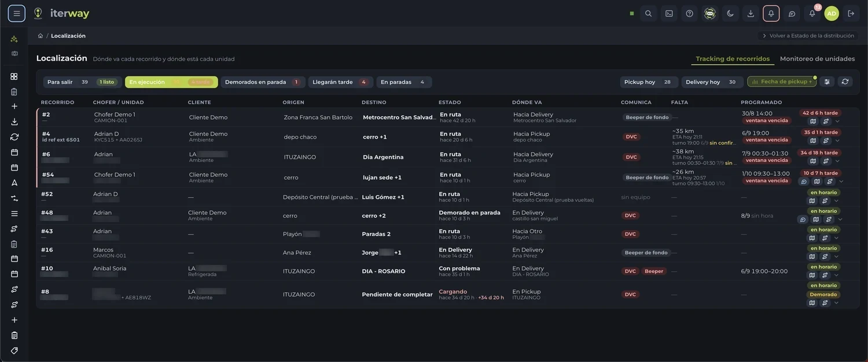Expand the row for route #52
Image resolution: width=868 pixels, height=362 pixels.
coord(836,201)
